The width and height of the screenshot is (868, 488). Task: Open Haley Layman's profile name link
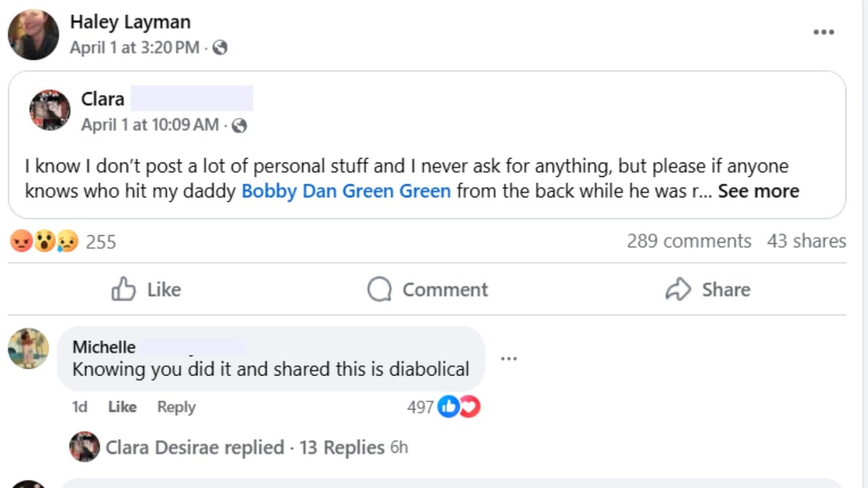(130, 22)
